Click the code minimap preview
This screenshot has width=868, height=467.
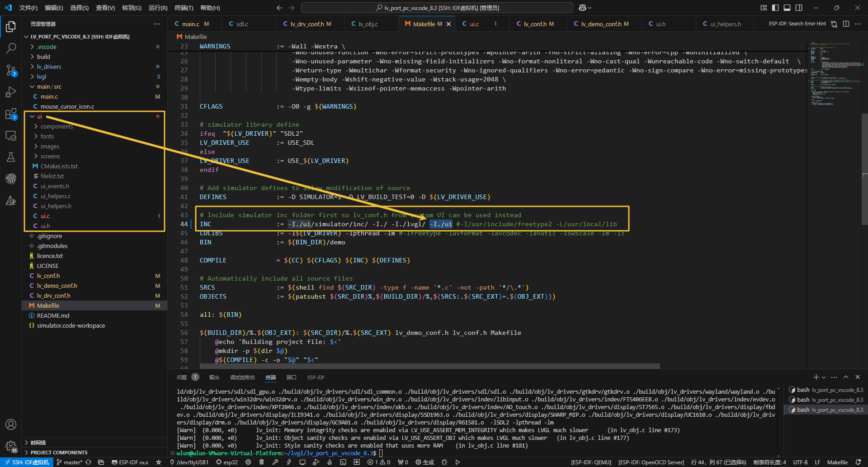point(834,75)
